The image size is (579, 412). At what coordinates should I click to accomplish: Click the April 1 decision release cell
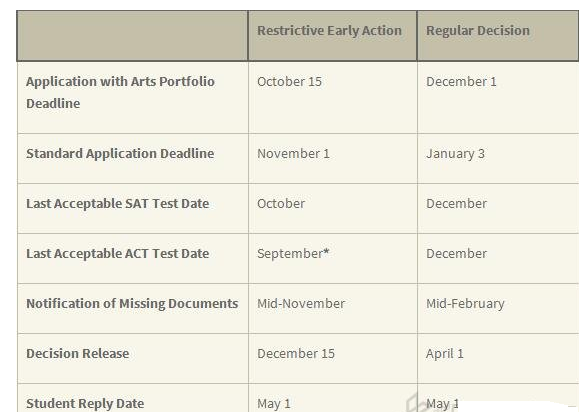[x=445, y=354]
